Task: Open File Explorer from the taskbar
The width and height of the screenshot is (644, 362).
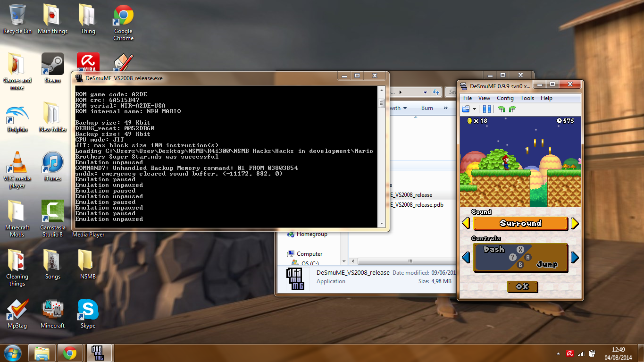Action: coord(42,353)
